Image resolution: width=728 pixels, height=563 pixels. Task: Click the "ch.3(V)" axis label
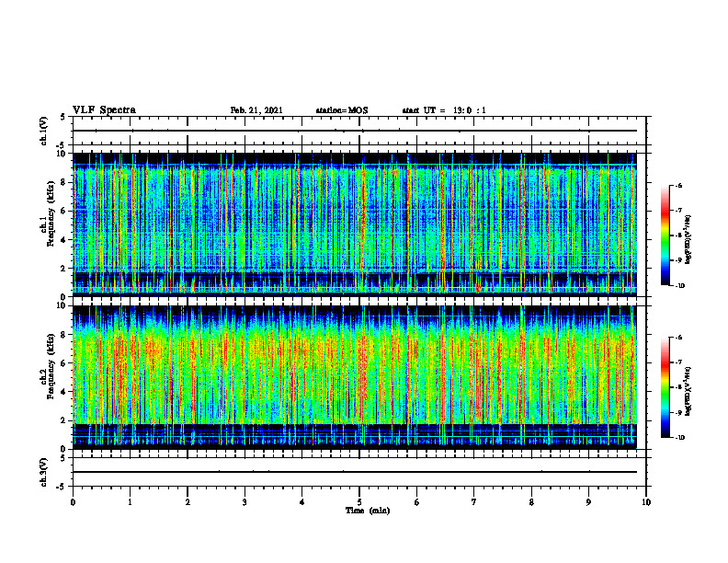click(x=43, y=472)
